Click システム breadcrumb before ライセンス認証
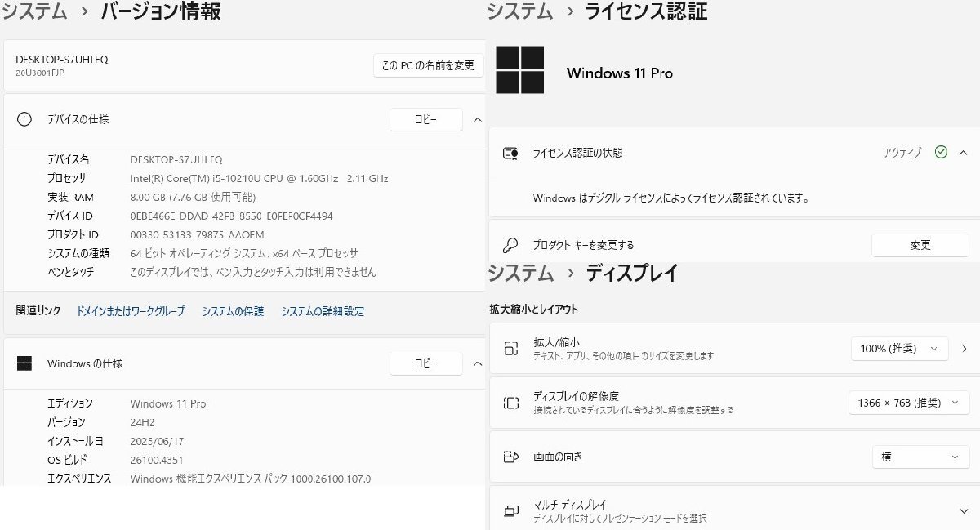 [520, 11]
